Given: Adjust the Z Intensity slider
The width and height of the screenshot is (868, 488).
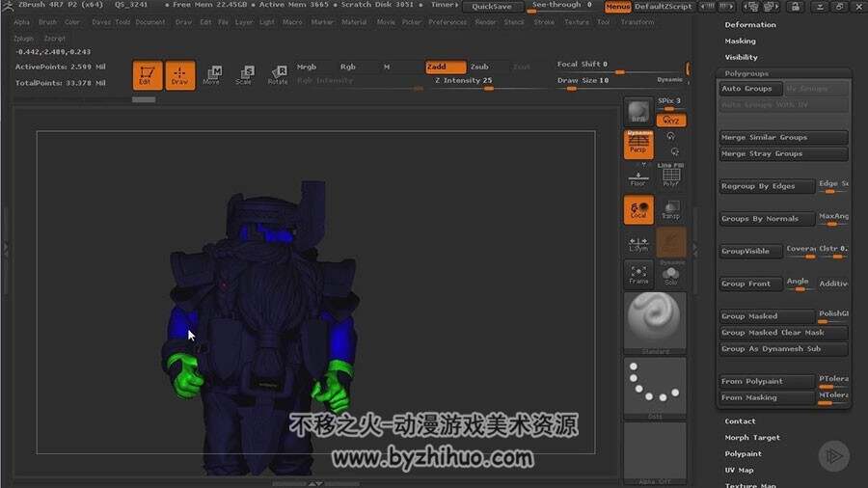Looking at the screenshot, I should pyautogui.click(x=464, y=83).
